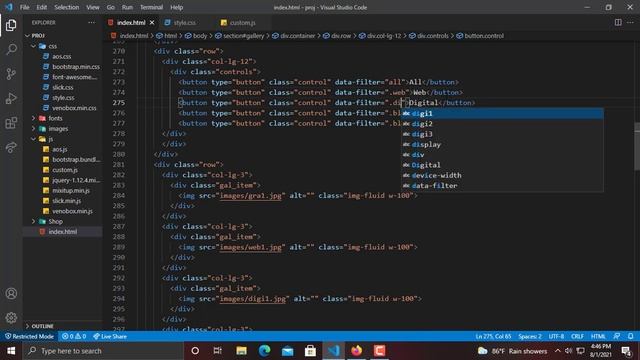Open Explorer more actions ellipsis

(91, 22)
